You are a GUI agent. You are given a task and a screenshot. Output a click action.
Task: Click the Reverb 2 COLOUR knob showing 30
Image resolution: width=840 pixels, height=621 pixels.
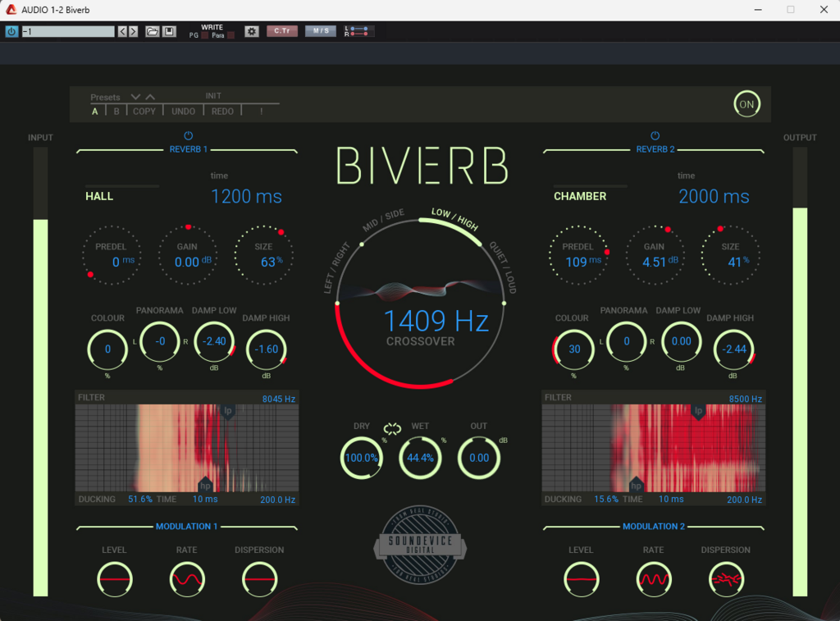coord(573,349)
